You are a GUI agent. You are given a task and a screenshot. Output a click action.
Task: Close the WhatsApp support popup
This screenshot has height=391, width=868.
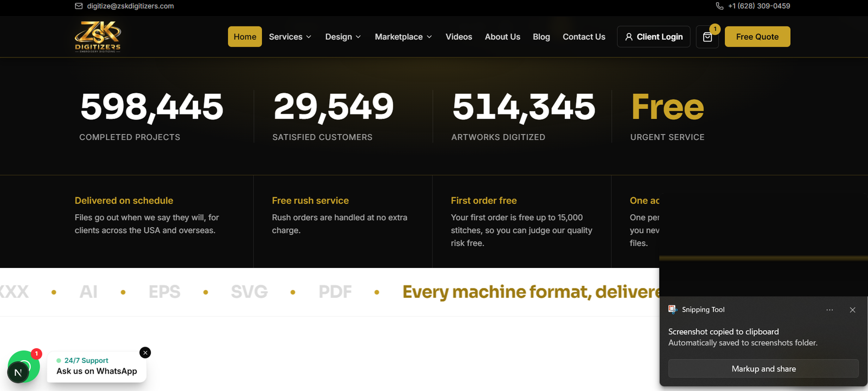[145, 352]
